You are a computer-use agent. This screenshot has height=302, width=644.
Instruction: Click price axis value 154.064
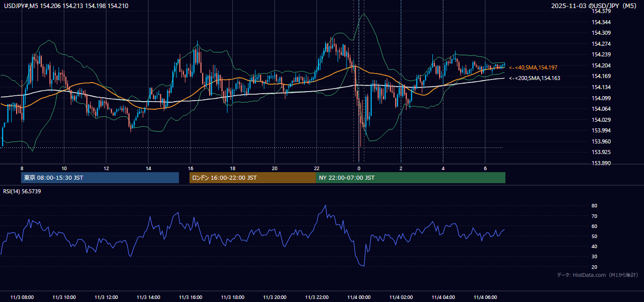(x=601, y=109)
